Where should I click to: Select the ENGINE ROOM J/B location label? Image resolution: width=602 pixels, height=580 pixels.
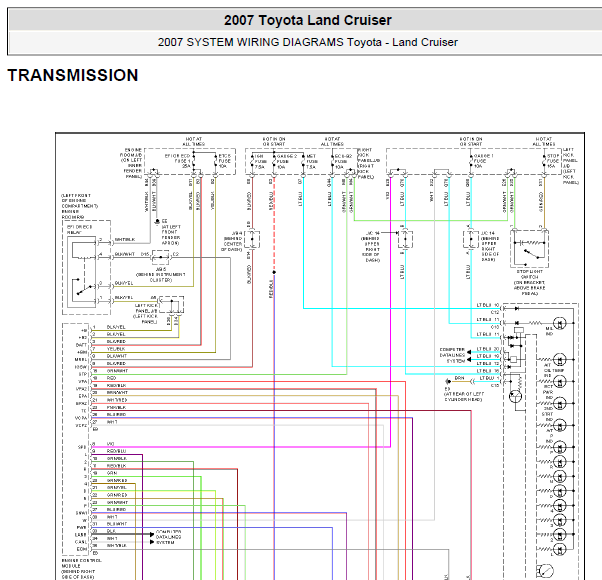coord(131,163)
